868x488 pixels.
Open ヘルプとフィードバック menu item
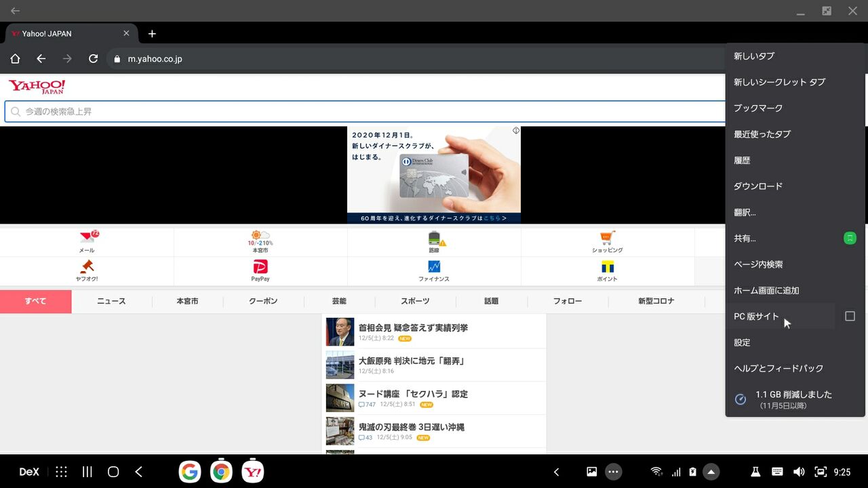coord(795,369)
